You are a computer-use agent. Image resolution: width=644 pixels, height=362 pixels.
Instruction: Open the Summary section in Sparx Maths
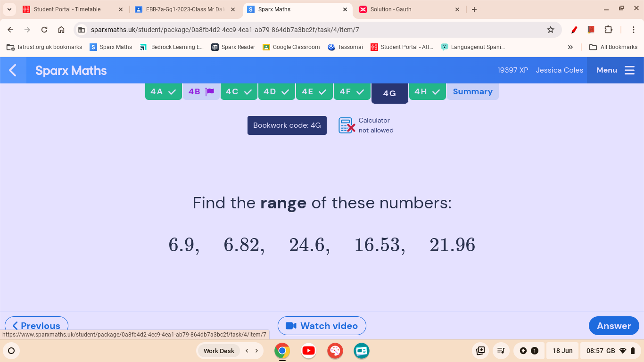(x=473, y=91)
